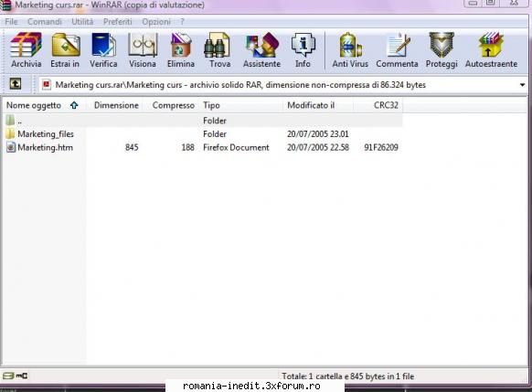Screen dimensions: 532x392
Task: Click the 845 size value
Action: tap(132, 147)
